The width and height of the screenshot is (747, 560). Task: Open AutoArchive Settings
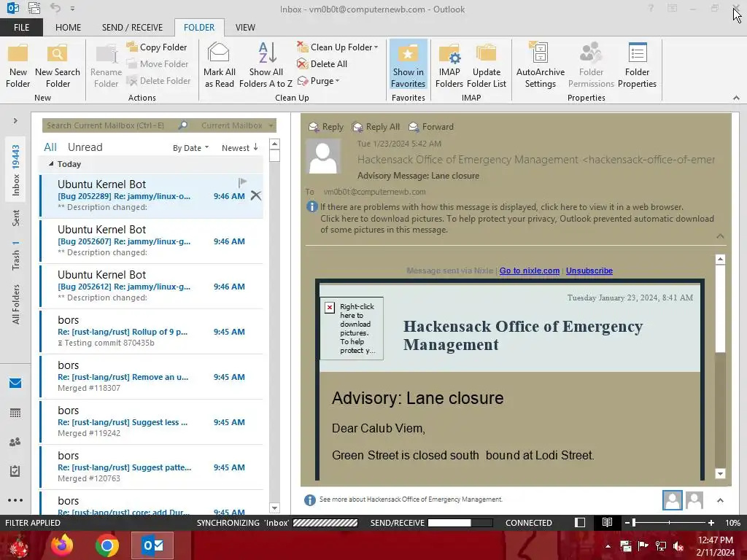point(541,66)
